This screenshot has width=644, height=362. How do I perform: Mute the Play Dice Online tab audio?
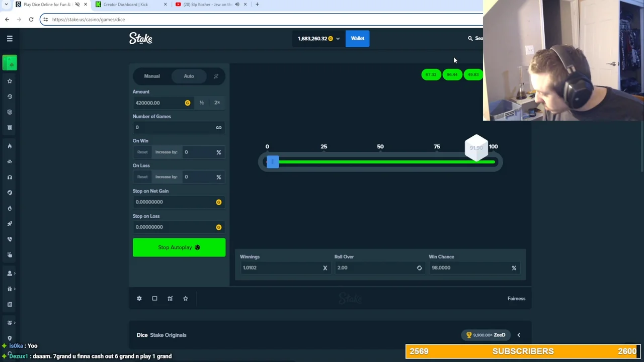77,5
